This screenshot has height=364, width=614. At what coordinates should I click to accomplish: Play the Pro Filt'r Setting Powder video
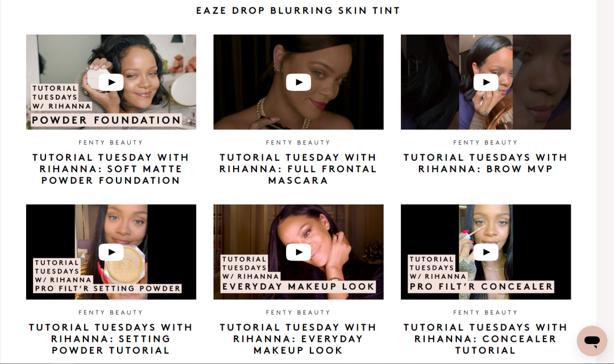(x=111, y=252)
